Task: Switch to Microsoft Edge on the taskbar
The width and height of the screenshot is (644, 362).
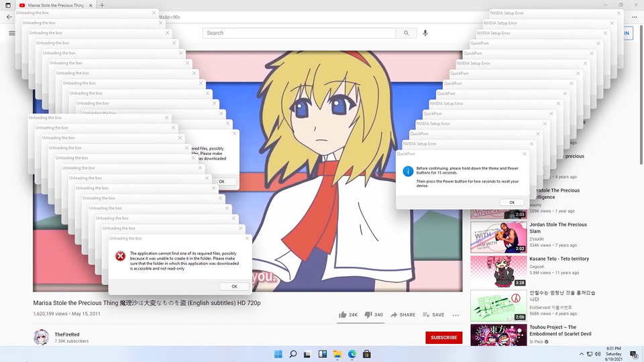Action: 352,354
